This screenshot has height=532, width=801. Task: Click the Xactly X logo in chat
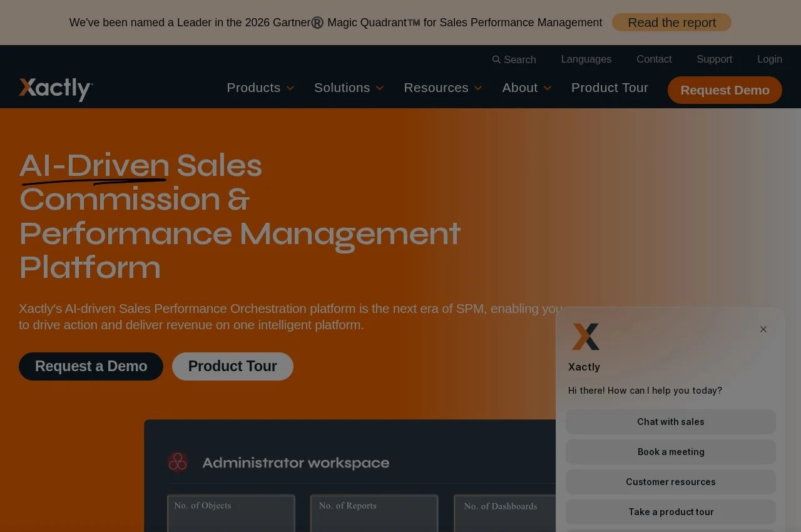[x=586, y=337]
